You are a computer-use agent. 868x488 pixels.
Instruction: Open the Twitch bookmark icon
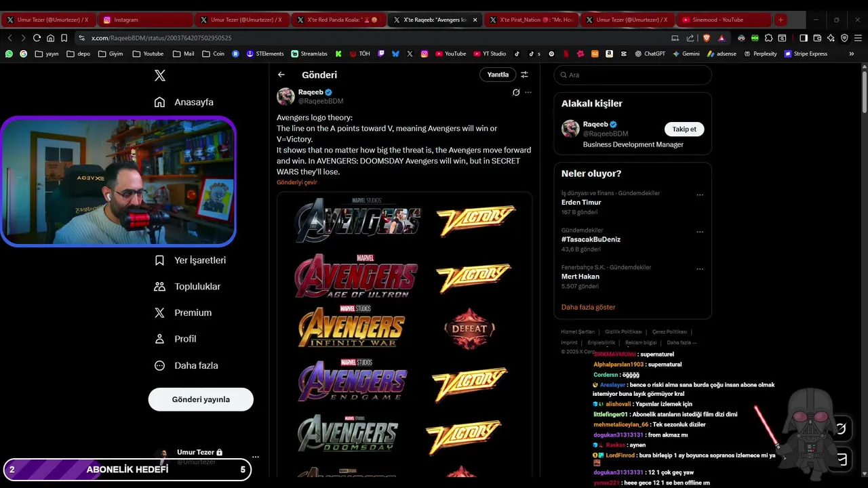(381, 54)
